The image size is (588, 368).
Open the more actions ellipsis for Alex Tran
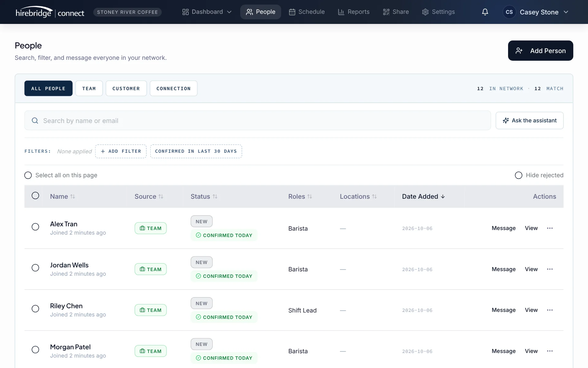pyautogui.click(x=550, y=228)
